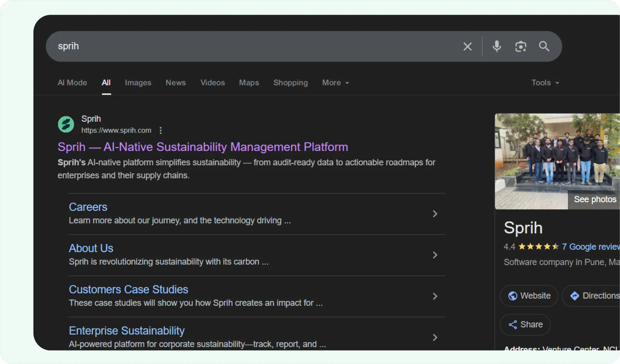This screenshot has width=620, height=364.
Task: Click the green Sprih favicon logo
Action: (66, 124)
